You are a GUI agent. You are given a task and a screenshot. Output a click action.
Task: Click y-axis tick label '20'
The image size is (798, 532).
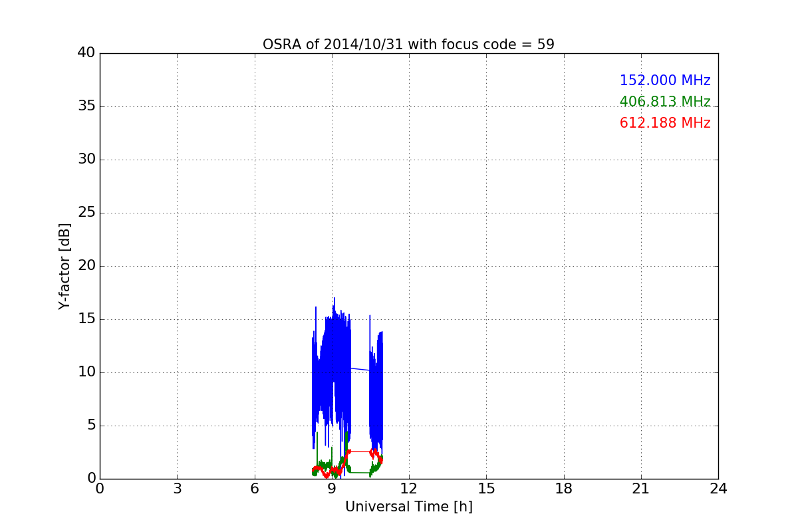86,266
